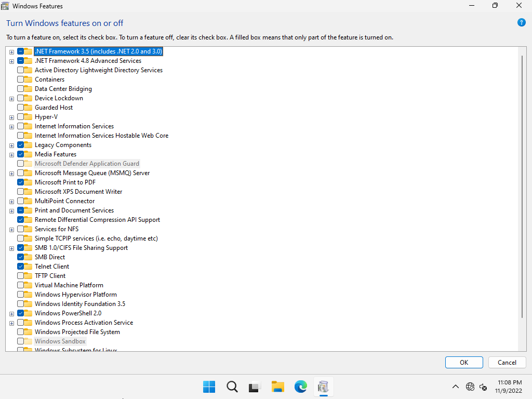Expand the Media Features tree node
The width and height of the screenshot is (532, 399).
pyautogui.click(x=11, y=155)
